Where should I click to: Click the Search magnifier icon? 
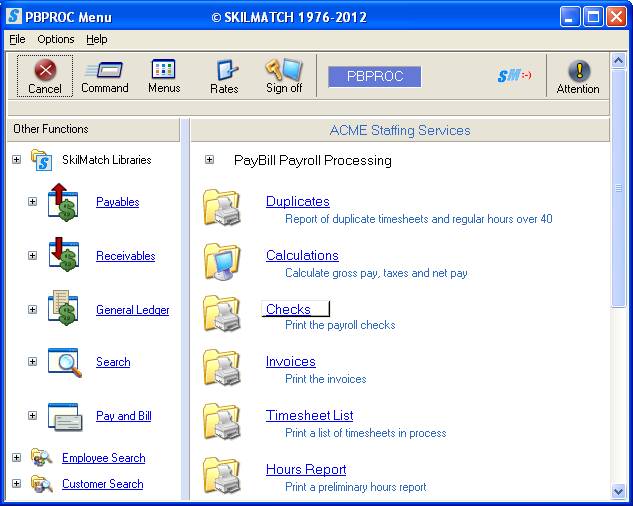click(65, 362)
